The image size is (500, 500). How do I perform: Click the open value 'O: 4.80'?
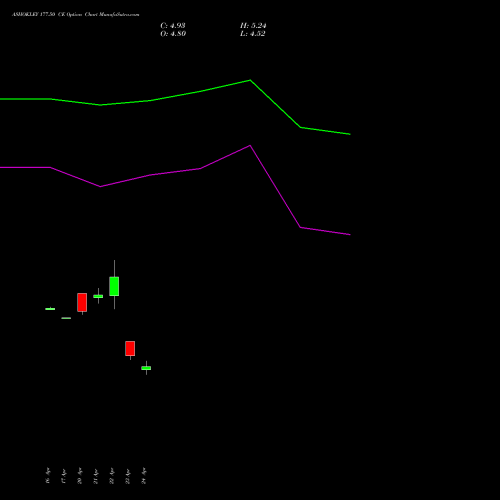[173, 34]
